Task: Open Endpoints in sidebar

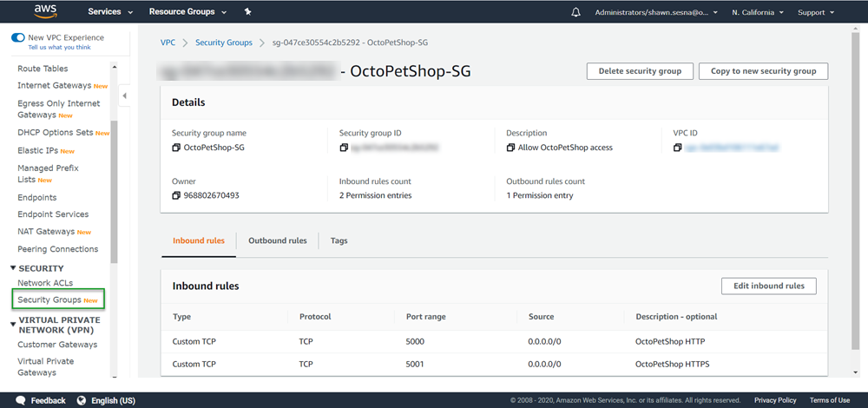Action: 37,198
